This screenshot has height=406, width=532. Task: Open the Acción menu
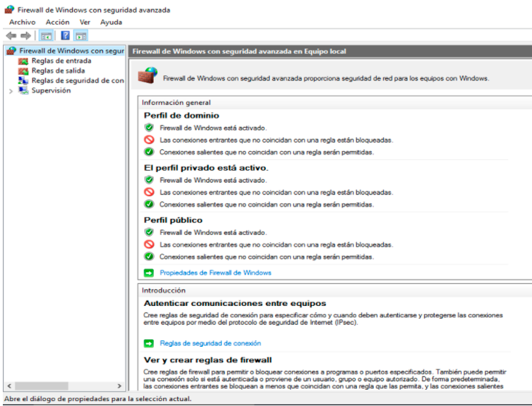tap(58, 22)
